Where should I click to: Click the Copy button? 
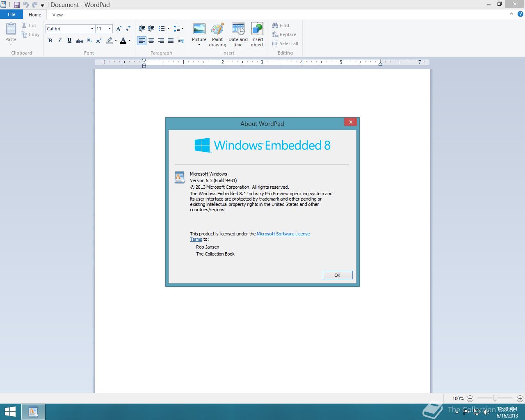pyautogui.click(x=30, y=34)
